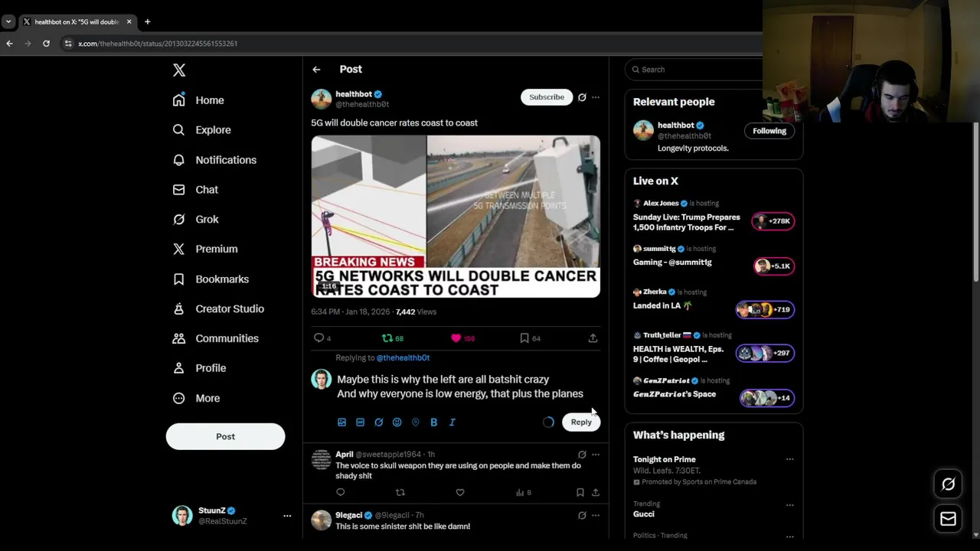Open options for Tonight on Prime promo
Image resolution: width=980 pixels, height=551 pixels.
[789, 460]
